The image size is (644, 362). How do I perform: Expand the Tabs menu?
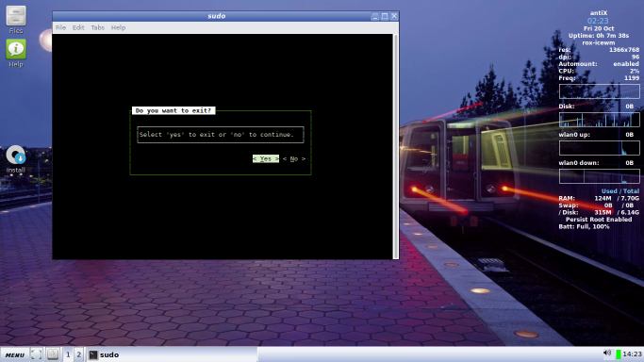coord(97,27)
